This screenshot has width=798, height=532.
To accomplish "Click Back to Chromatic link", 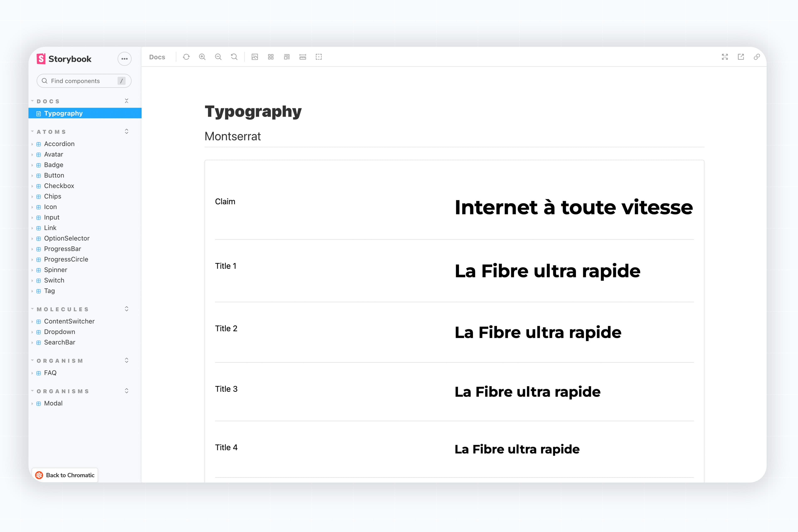I will [x=65, y=475].
